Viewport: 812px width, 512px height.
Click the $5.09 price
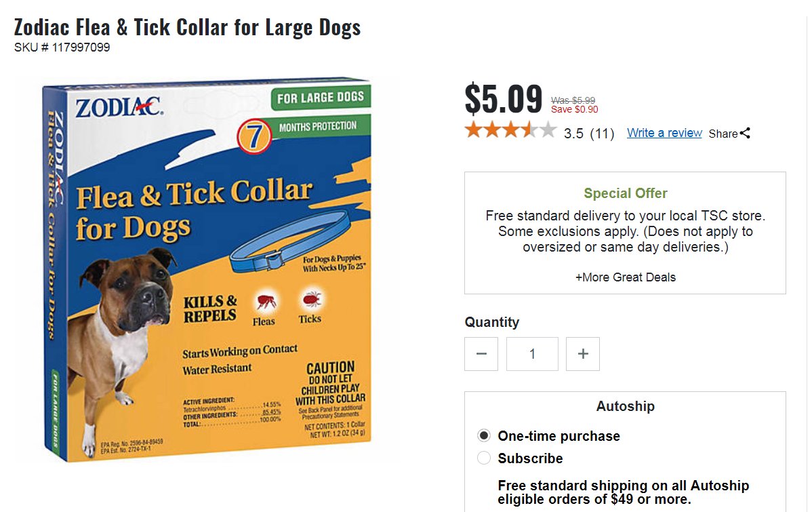503,99
